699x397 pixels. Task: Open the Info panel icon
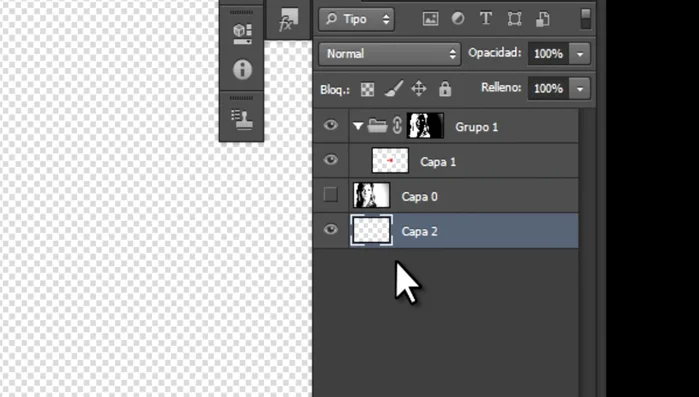(242, 70)
